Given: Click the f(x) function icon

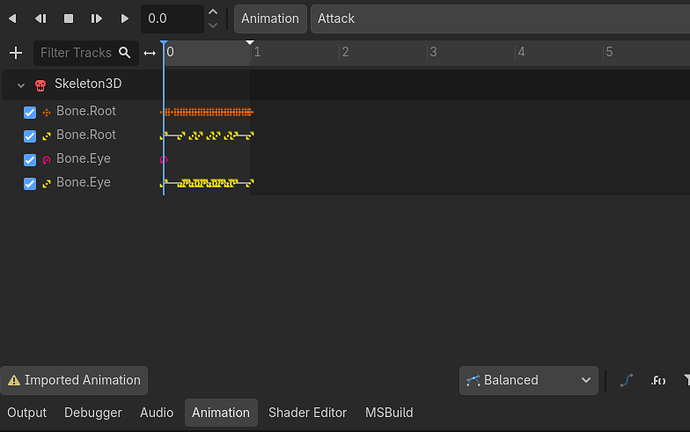Looking at the screenshot, I should click(x=658, y=381).
